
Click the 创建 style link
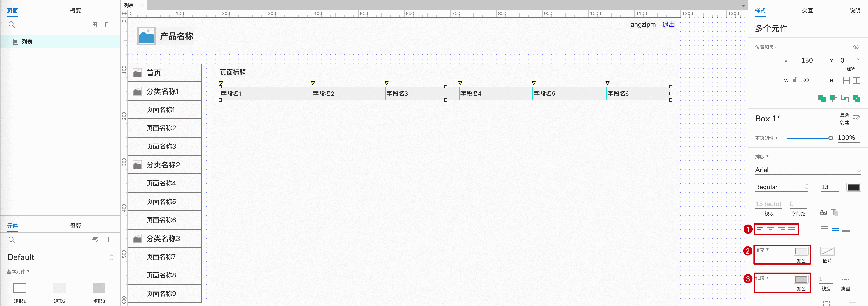pyautogui.click(x=844, y=123)
